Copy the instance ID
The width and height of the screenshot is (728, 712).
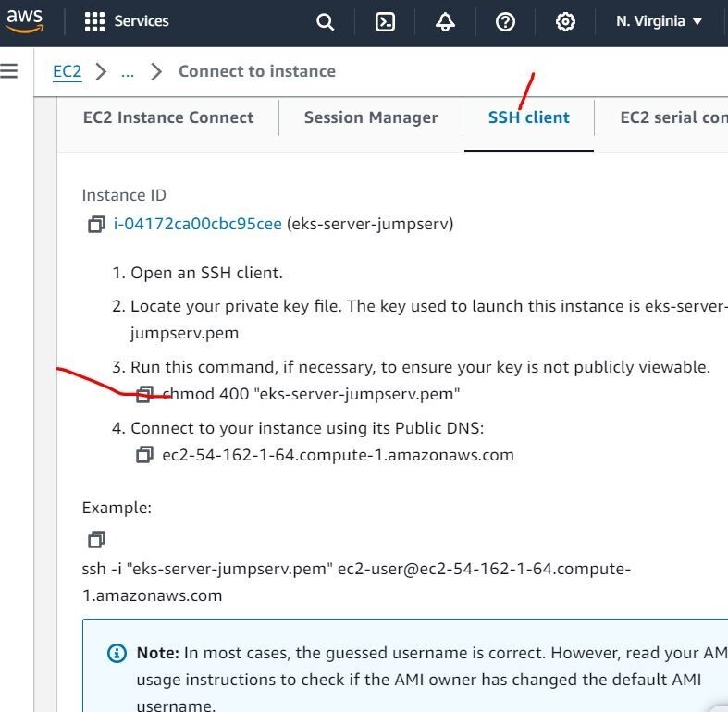[x=96, y=225]
